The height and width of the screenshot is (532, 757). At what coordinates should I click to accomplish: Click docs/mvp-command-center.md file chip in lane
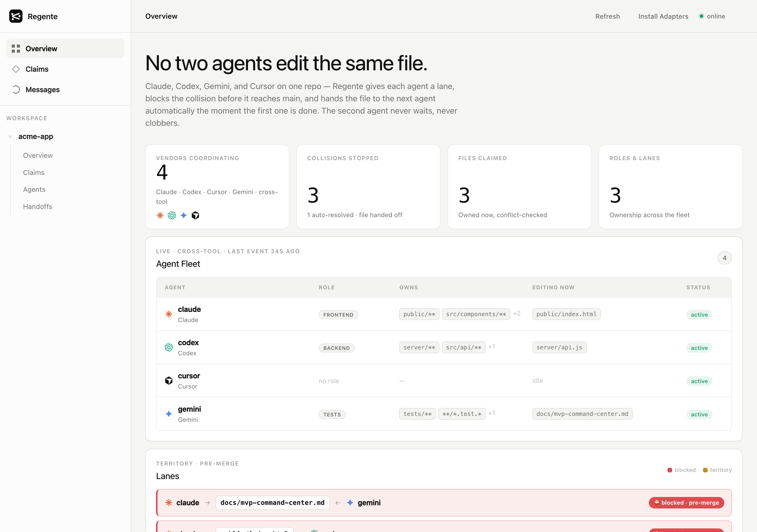273,503
